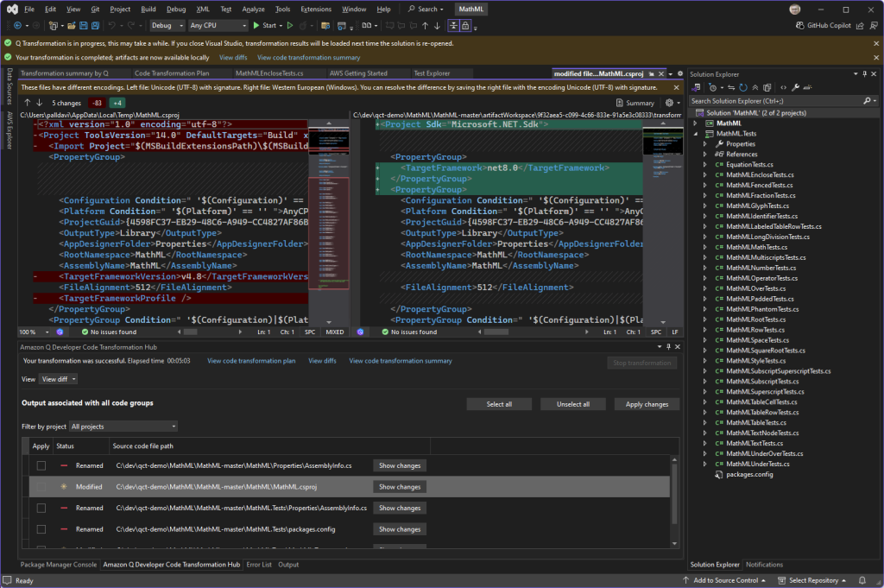The height and width of the screenshot is (588, 884).
Task: Check the Apply box for packages.config row
Action: coord(41,529)
